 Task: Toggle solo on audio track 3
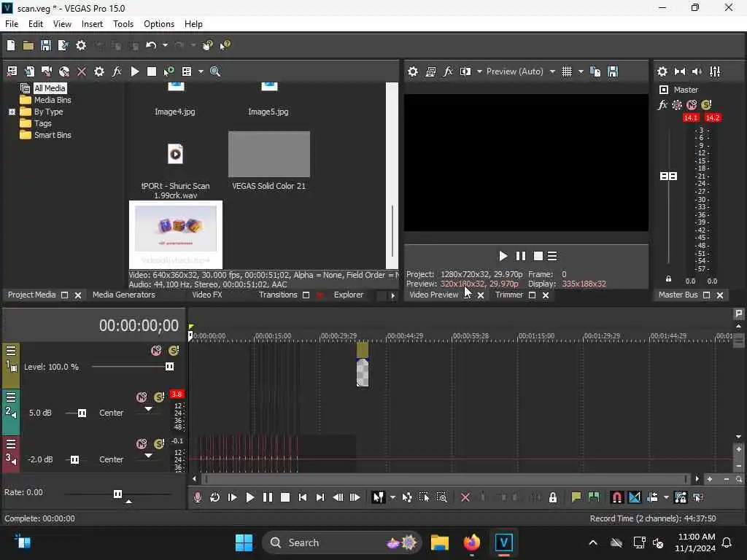(159, 444)
